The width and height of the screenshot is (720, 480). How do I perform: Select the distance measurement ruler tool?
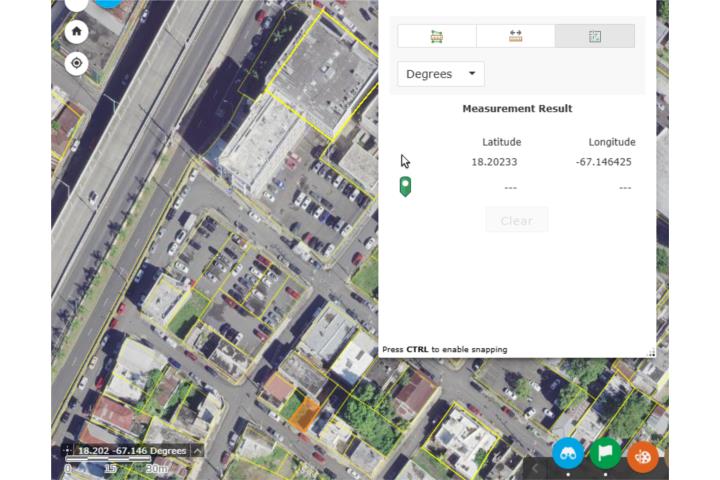(x=516, y=36)
